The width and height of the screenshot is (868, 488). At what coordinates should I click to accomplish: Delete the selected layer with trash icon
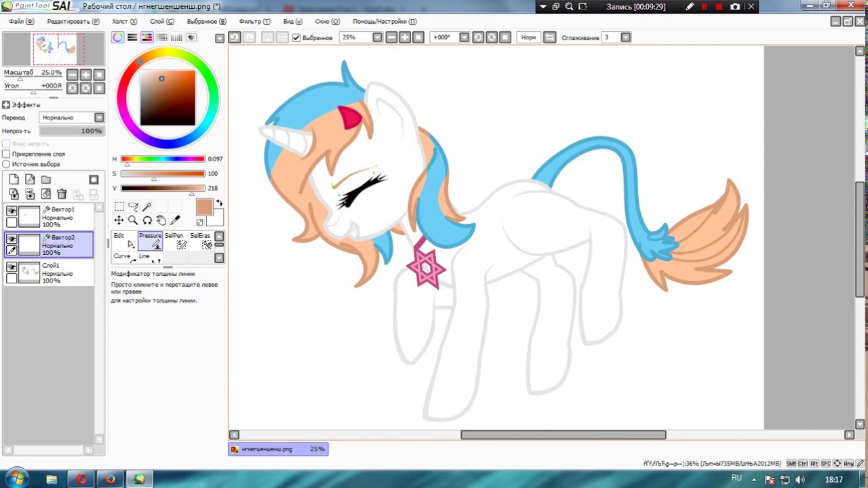[x=62, y=195]
